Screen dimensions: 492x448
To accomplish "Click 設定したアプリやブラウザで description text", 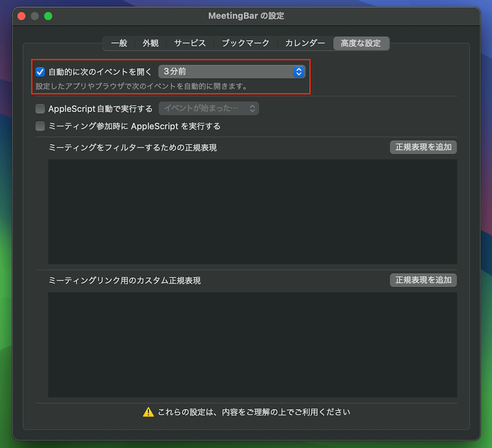I will [143, 87].
